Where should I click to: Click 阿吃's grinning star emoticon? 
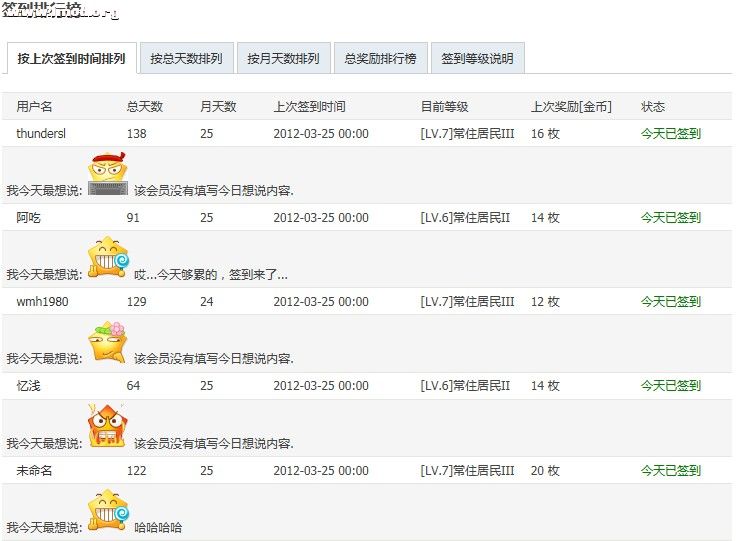(108, 258)
